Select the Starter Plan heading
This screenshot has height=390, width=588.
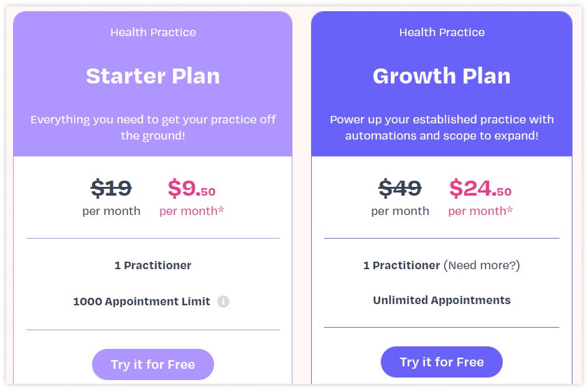coord(153,76)
